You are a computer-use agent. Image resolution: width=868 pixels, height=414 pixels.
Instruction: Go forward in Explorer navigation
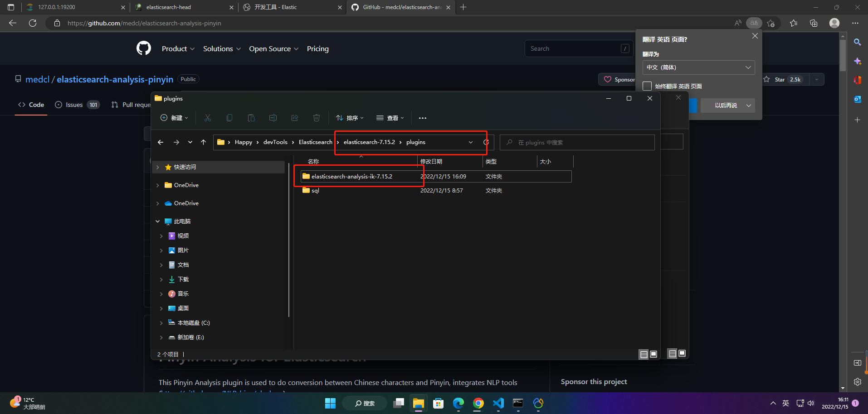click(x=176, y=142)
